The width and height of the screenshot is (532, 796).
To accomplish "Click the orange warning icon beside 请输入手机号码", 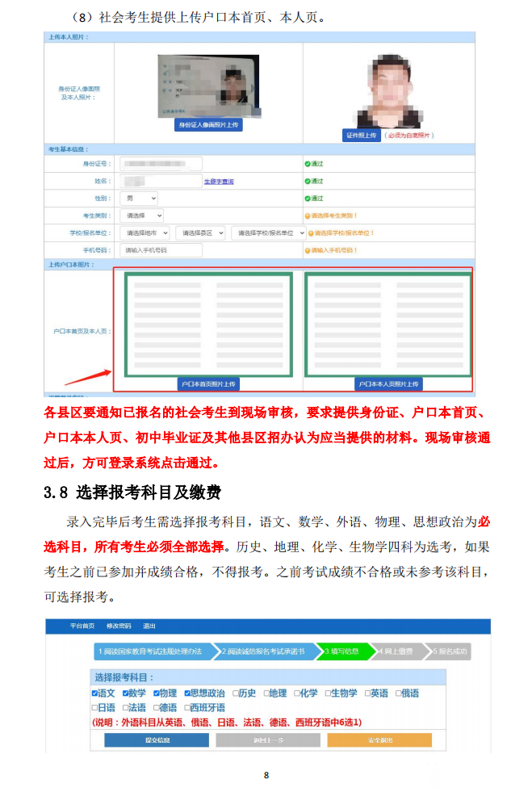I will 308,250.
